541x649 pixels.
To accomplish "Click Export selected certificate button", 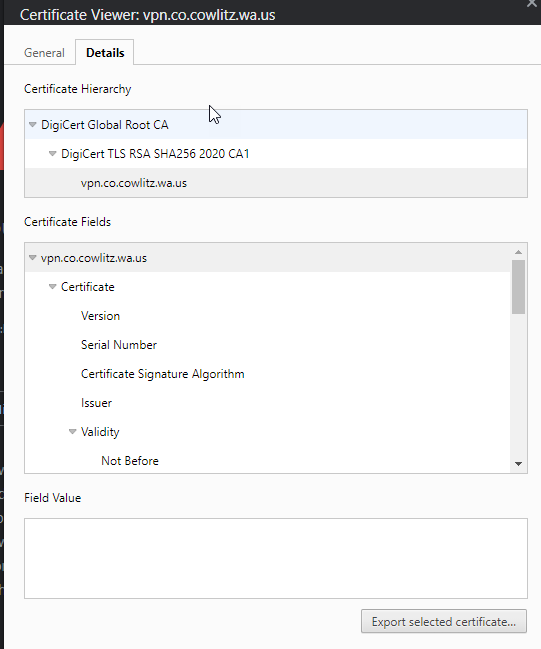I will tap(444, 621).
